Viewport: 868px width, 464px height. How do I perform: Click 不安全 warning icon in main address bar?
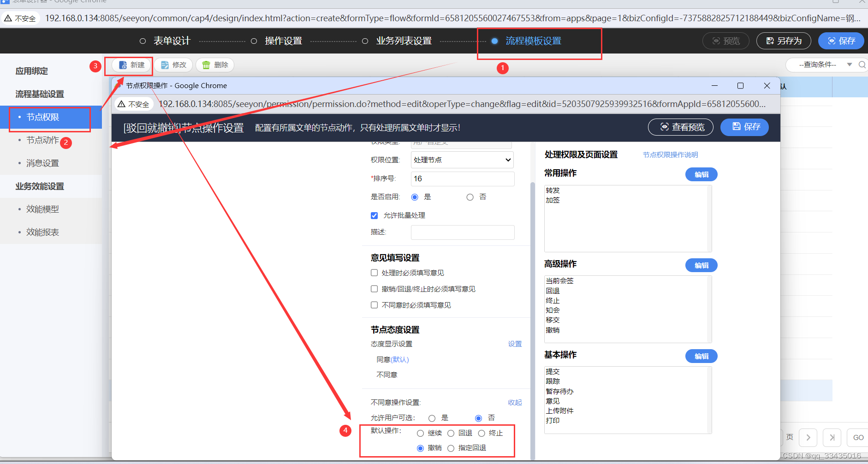coord(8,18)
